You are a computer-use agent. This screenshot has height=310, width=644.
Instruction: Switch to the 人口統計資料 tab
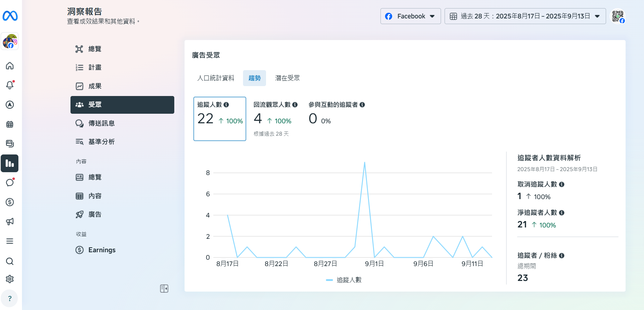pyautogui.click(x=216, y=78)
